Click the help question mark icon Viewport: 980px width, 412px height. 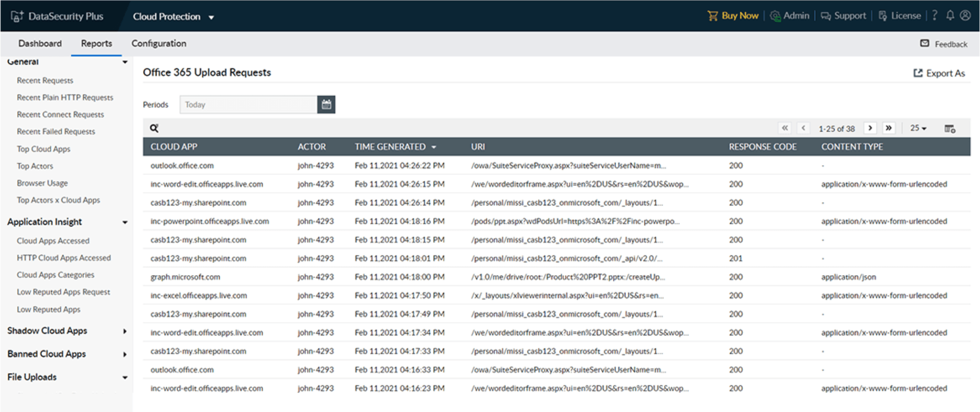(934, 16)
